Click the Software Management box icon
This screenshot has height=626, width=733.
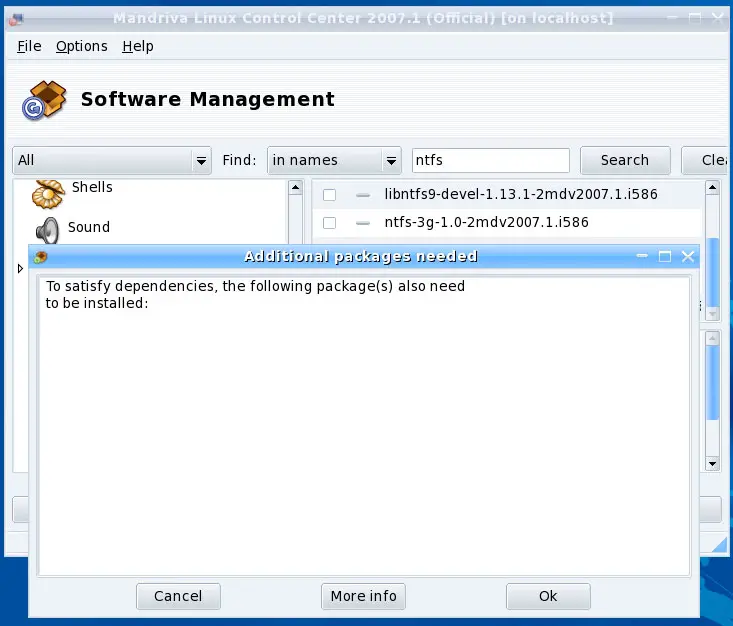(44, 100)
